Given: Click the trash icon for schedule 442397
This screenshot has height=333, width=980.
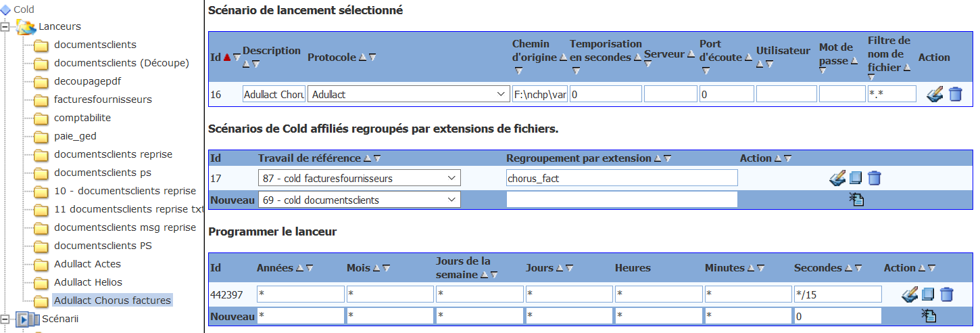Looking at the screenshot, I should pos(947,294).
